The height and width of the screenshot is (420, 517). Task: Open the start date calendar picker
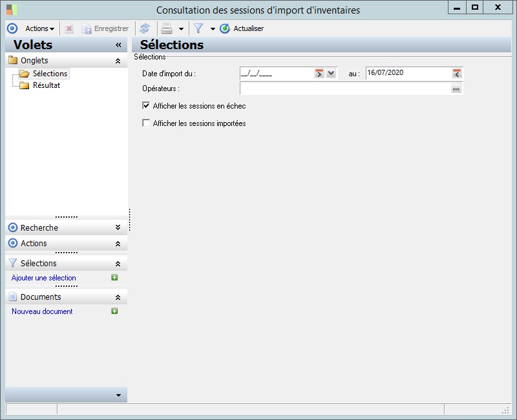(x=319, y=74)
